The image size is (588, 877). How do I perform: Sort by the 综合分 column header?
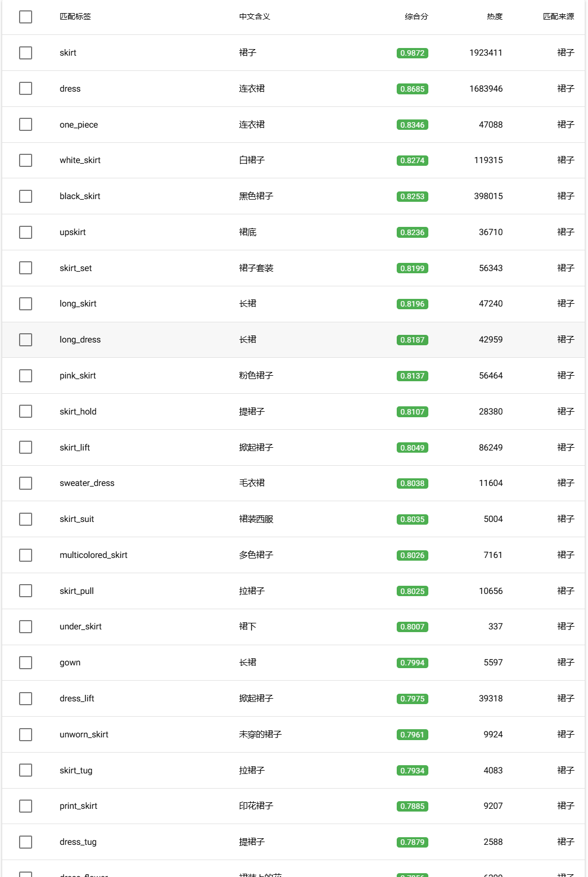coord(416,17)
